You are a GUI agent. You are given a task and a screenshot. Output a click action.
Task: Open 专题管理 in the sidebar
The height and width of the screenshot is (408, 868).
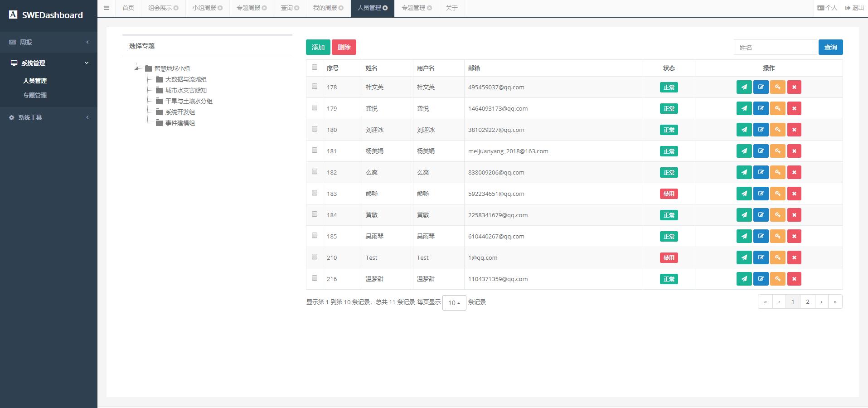(x=35, y=95)
